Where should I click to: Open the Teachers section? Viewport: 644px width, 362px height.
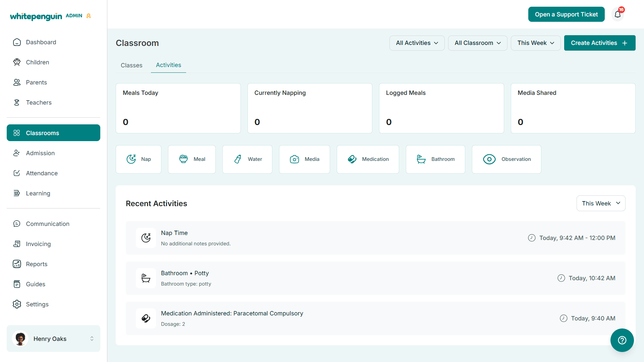pos(53,103)
